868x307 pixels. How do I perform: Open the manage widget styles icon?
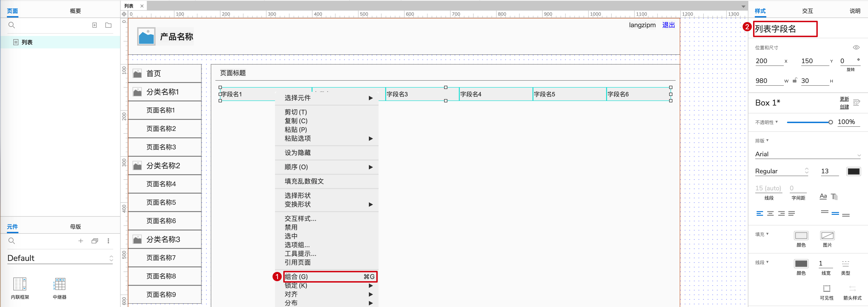pos(856,103)
